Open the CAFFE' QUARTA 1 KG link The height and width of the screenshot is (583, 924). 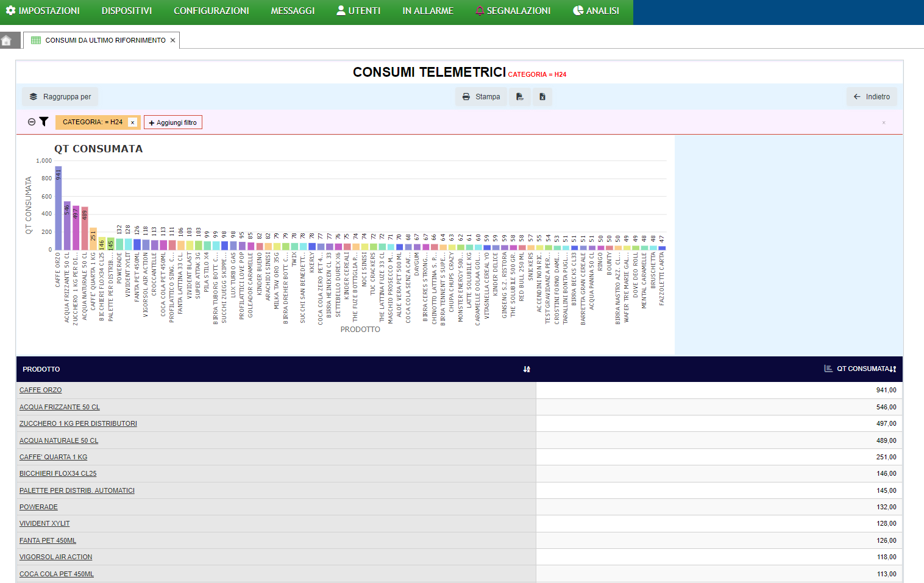tap(53, 457)
